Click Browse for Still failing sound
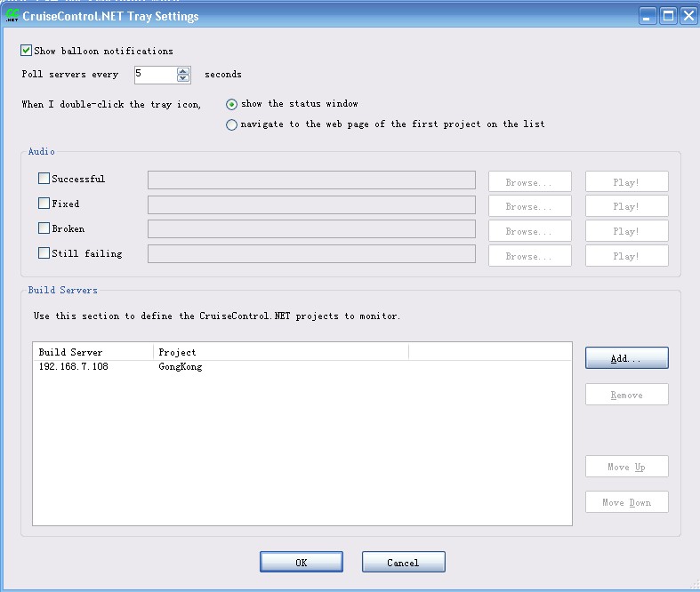 [x=529, y=256]
